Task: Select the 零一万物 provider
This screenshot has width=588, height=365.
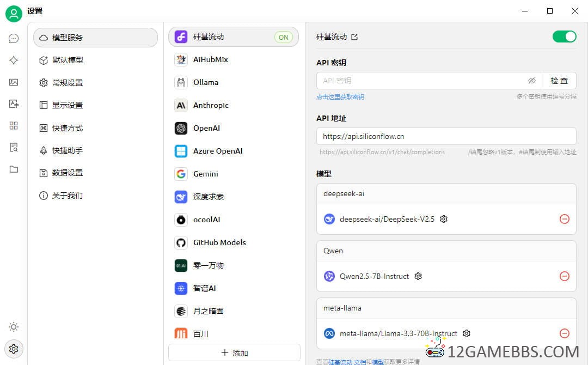Action: coord(234,266)
